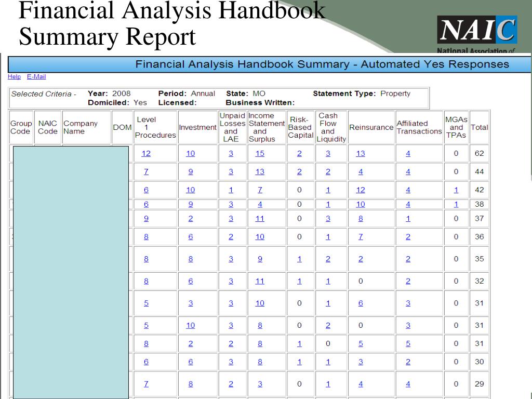The image size is (532, 399).
Task: Open Unpaid Losses value 3 in the 32-total row
Action: pyautogui.click(x=231, y=281)
